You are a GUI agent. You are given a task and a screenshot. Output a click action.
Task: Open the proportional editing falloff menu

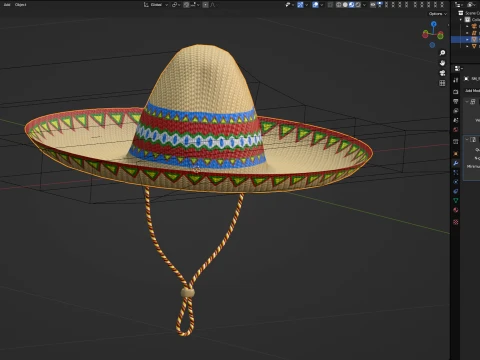(213, 5)
